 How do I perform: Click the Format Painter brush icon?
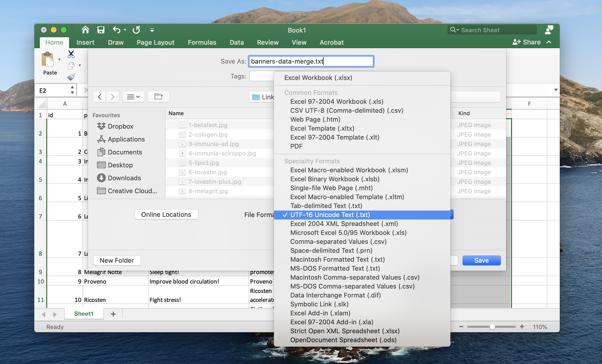tap(71, 77)
